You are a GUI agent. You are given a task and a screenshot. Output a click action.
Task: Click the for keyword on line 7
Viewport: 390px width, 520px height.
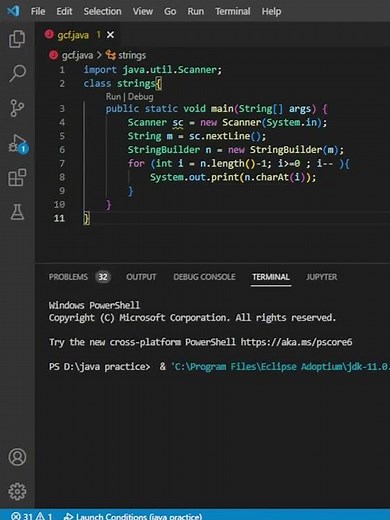(x=136, y=163)
